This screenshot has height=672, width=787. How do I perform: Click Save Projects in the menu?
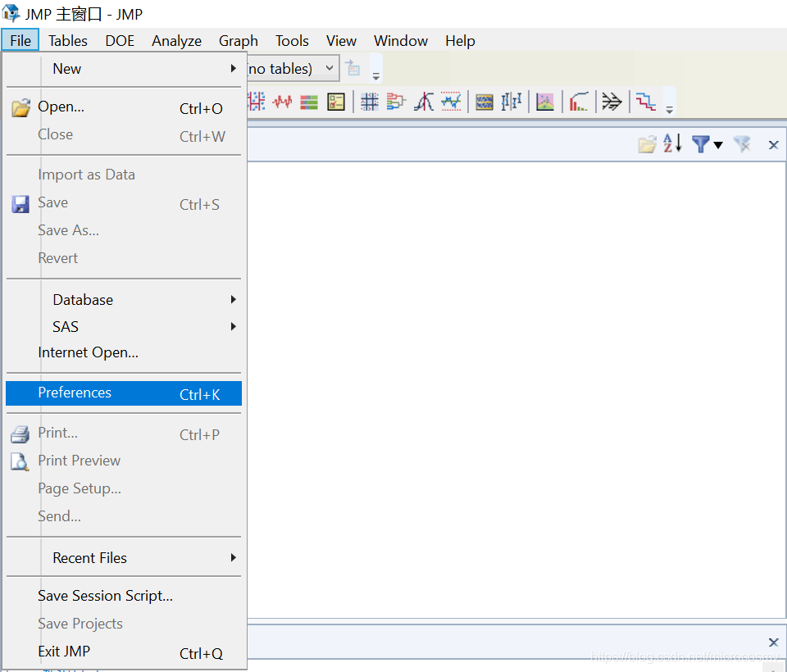pos(124,624)
